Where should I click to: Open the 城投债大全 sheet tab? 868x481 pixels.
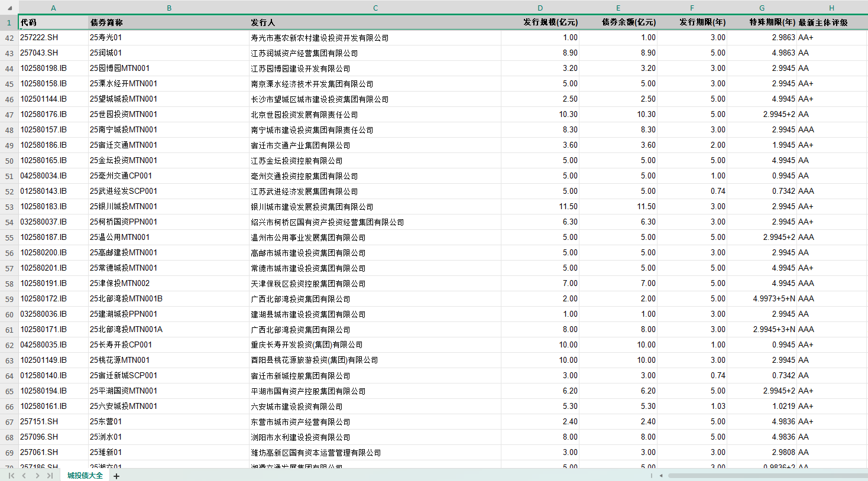(x=85, y=476)
